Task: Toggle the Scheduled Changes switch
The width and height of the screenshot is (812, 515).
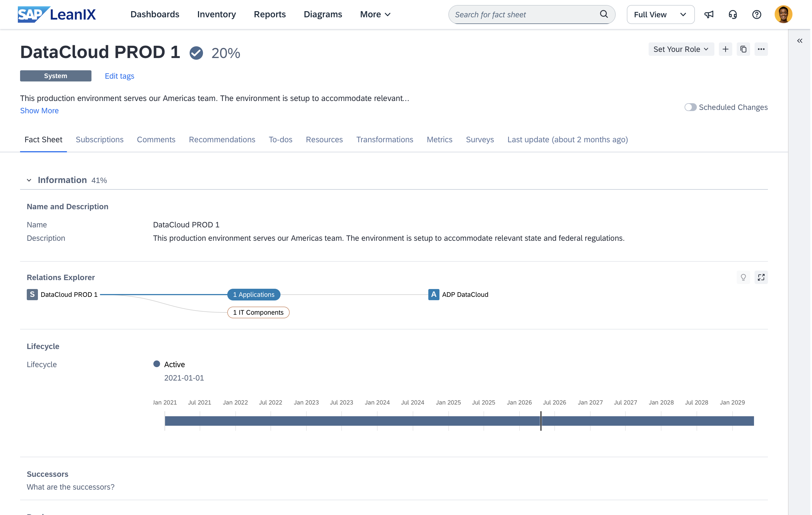Action: click(690, 107)
